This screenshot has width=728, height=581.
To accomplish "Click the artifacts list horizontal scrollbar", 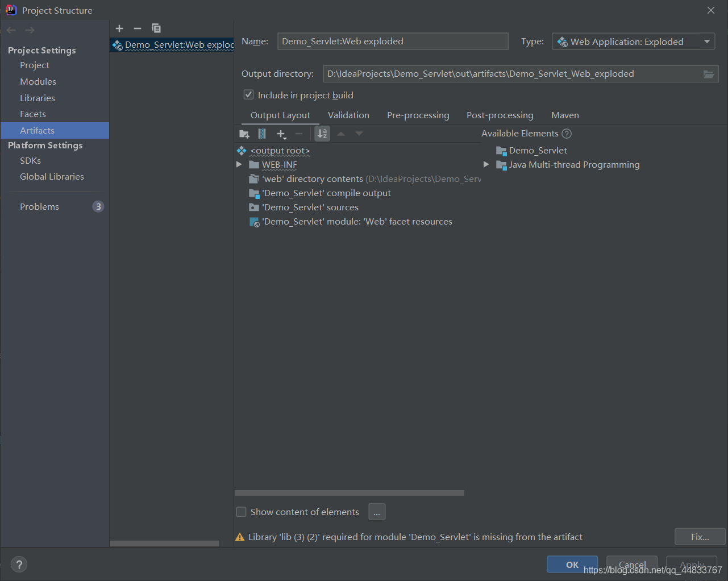I will click(164, 543).
